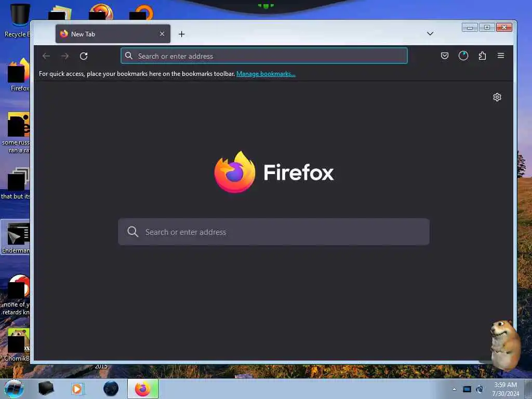Screen dimensions: 532x399
Task: Select the Enderman desktop icon
Action: coord(16,237)
